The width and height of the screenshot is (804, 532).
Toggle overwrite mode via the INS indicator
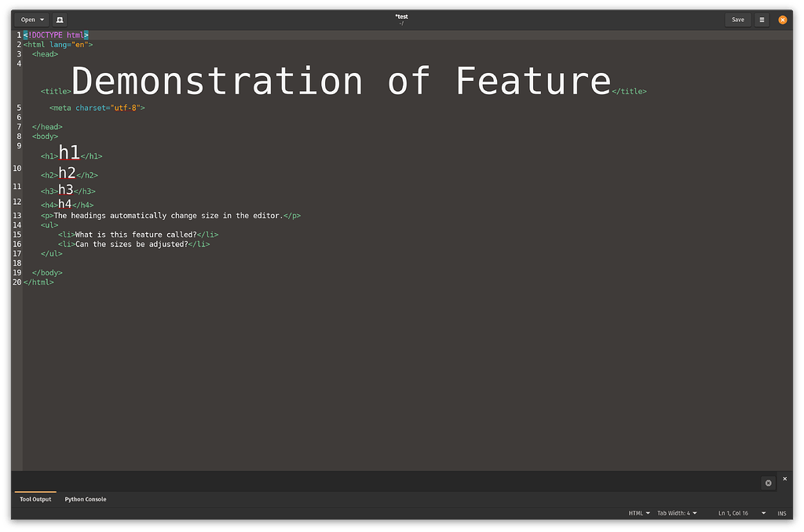click(781, 512)
